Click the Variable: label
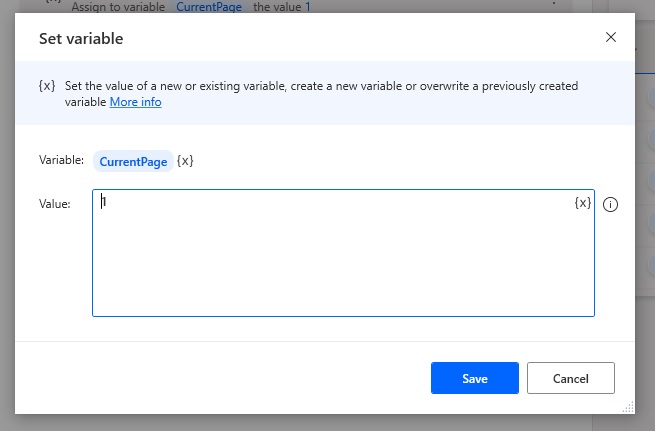Image resolution: width=655 pixels, height=431 pixels. [61, 160]
